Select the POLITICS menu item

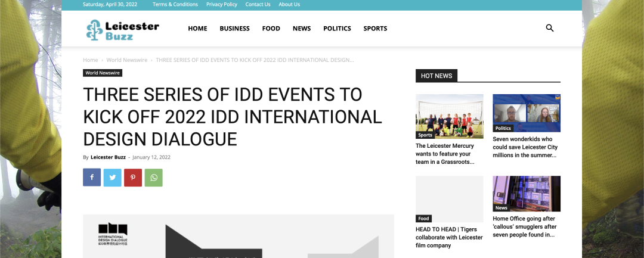tap(337, 28)
